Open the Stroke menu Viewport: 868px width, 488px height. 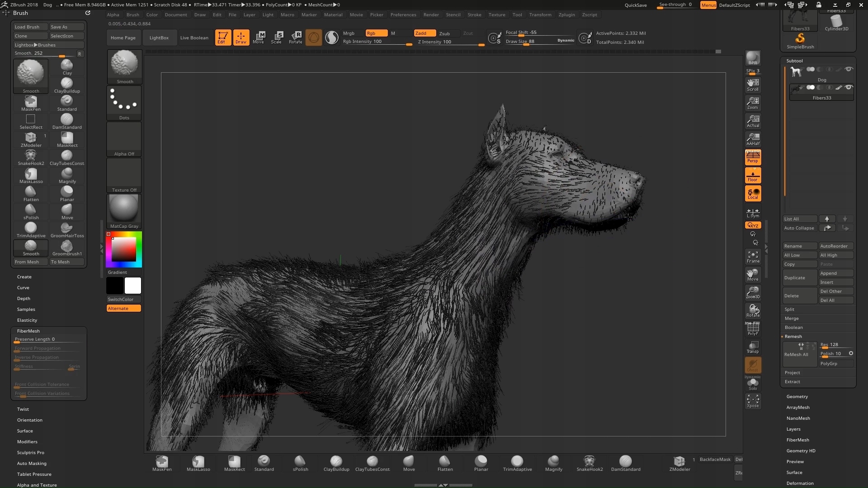tap(474, 14)
